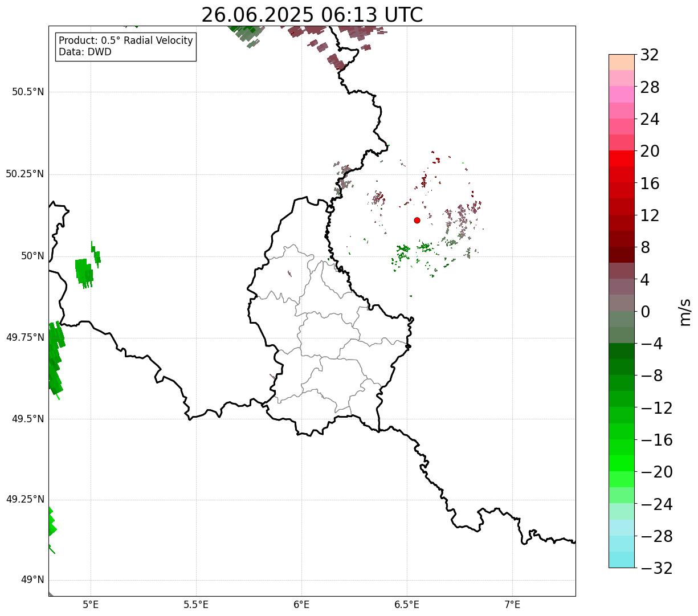Click the 5°E longitude label
This screenshot has height=616, width=698.
(91, 604)
